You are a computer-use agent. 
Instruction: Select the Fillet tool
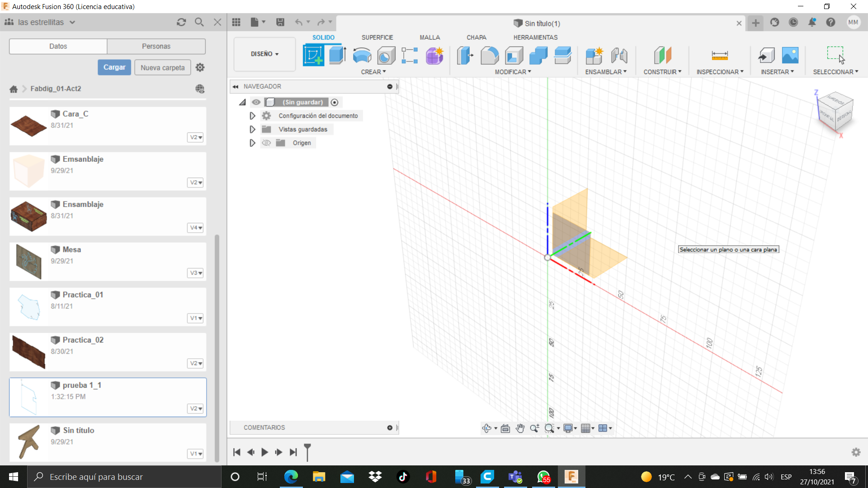tap(490, 56)
